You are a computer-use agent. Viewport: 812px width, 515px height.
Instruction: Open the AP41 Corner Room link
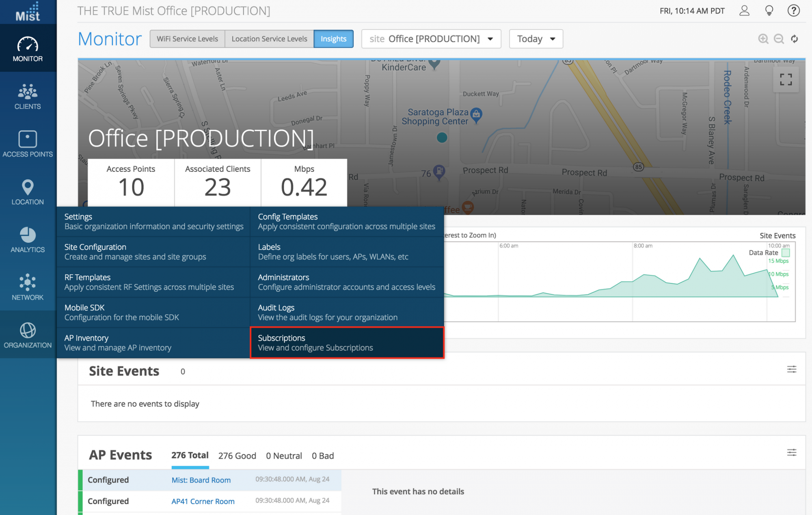coord(203,501)
